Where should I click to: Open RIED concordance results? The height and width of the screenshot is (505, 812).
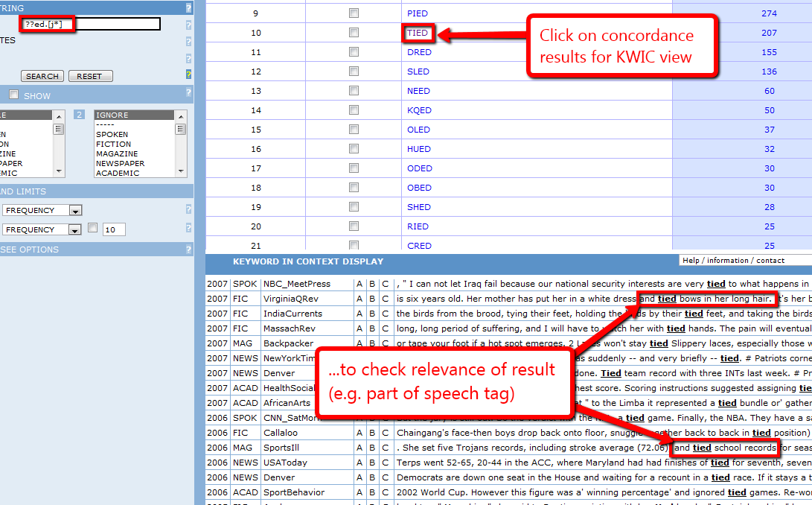[418, 226]
